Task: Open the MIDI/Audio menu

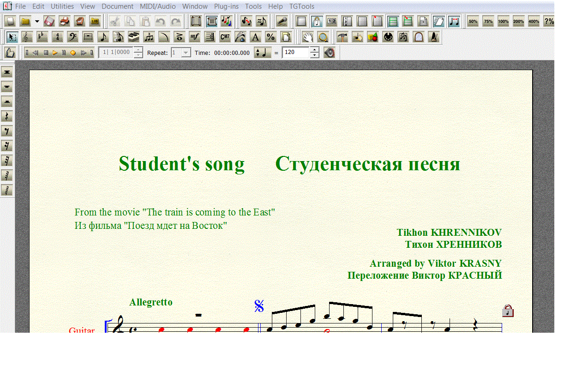Action: pyautogui.click(x=158, y=6)
